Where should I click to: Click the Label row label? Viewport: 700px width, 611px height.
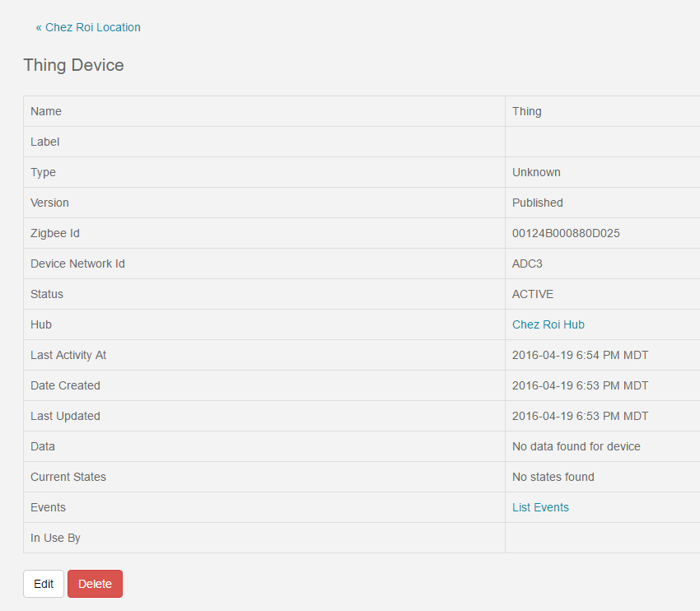tap(44, 142)
